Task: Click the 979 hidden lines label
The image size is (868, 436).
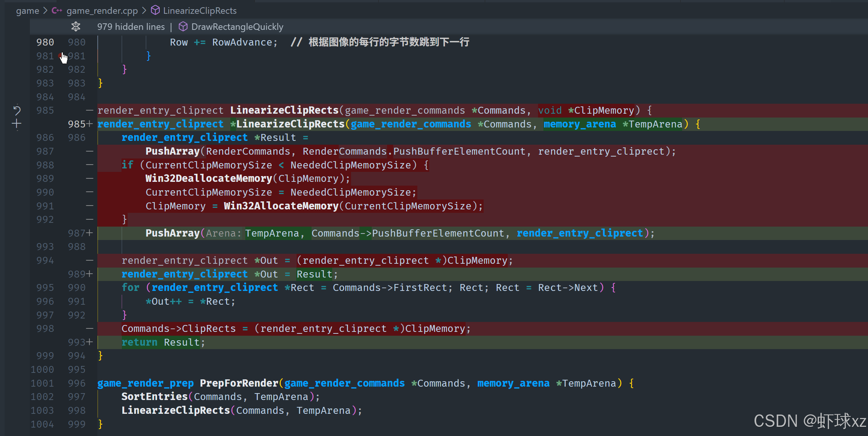Action: point(131,27)
